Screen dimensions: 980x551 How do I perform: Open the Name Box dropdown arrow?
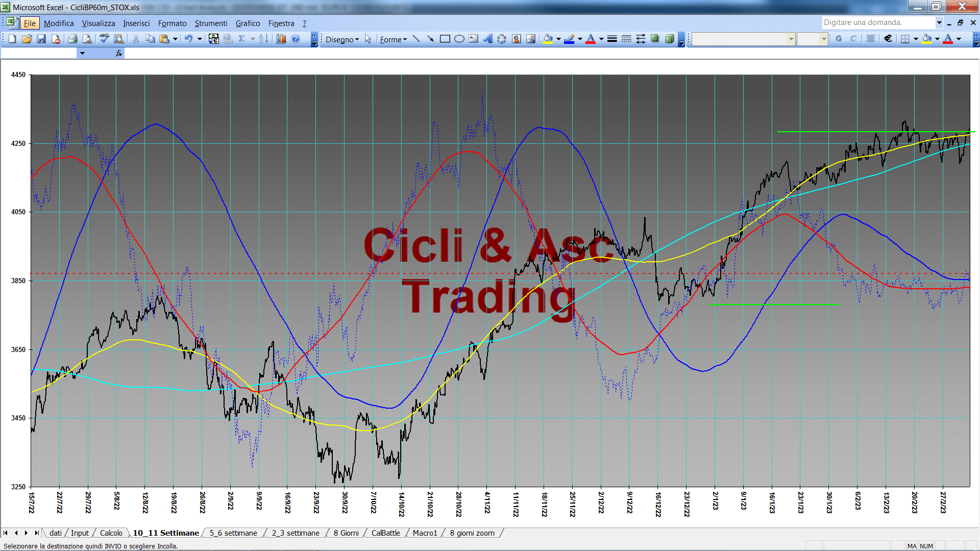point(82,53)
